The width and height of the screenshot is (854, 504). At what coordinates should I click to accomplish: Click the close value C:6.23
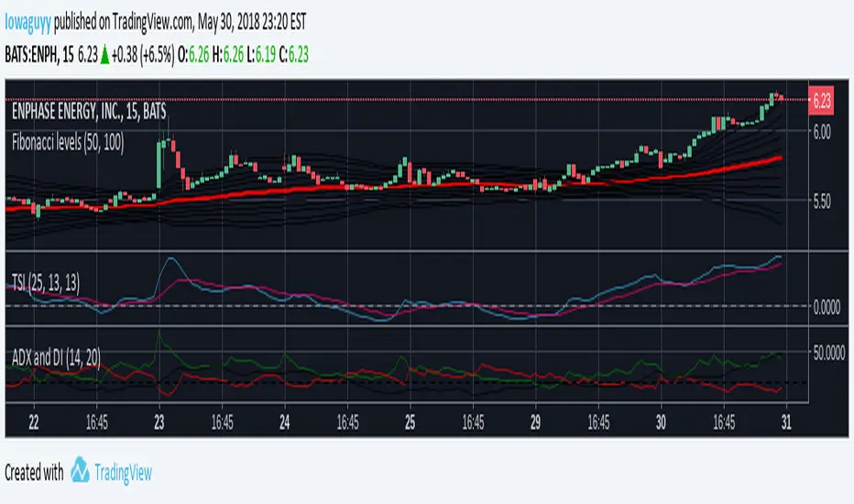[x=293, y=54]
